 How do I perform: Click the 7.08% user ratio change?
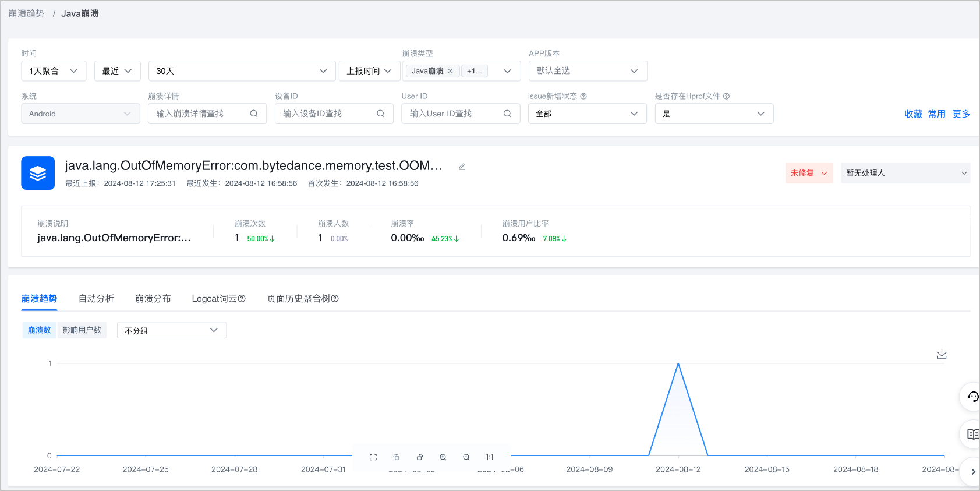[555, 239]
